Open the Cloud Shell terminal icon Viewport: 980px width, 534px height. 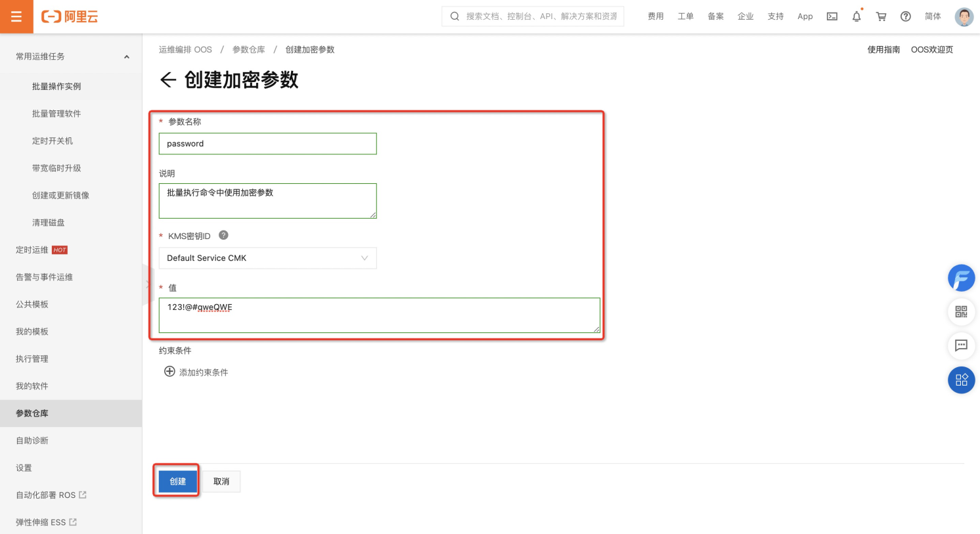[832, 16]
